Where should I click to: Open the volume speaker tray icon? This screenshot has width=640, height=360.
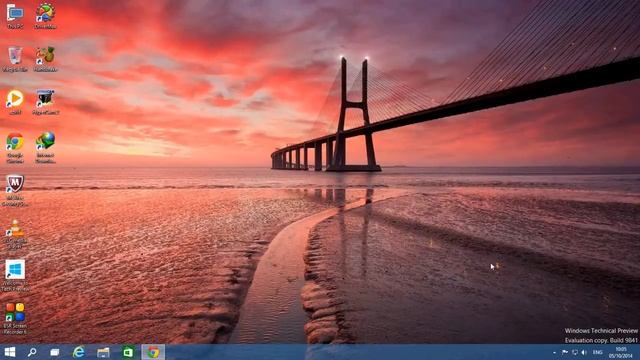(x=584, y=352)
